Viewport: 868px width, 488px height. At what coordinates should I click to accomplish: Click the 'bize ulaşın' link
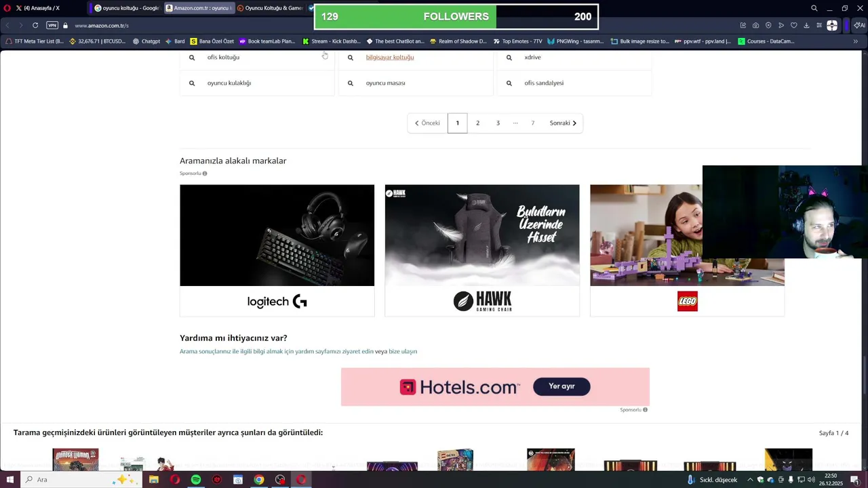coord(403,352)
